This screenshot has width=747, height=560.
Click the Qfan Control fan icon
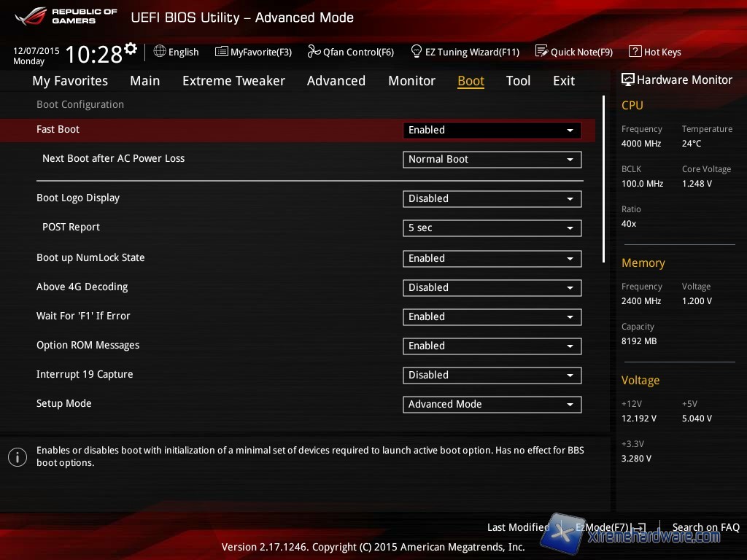[x=314, y=51]
